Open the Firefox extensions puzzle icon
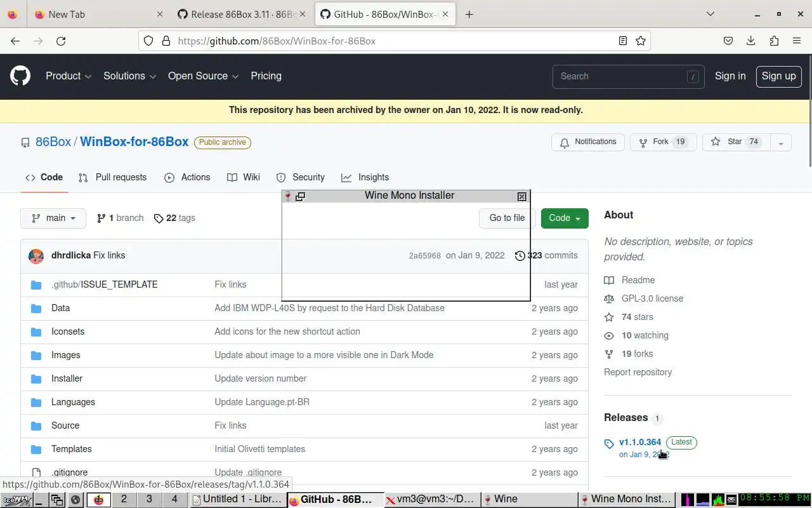812x508 pixels. tap(774, 41)
